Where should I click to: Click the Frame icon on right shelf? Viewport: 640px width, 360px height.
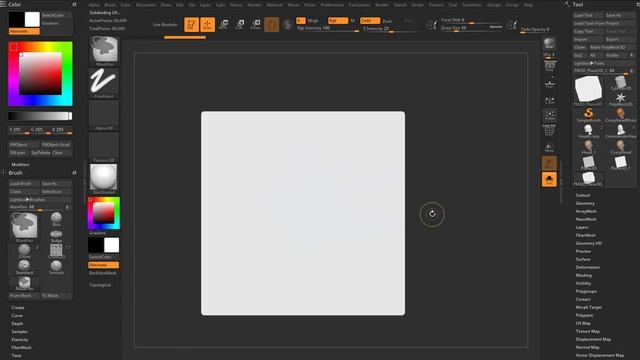[x=549, y=116]
